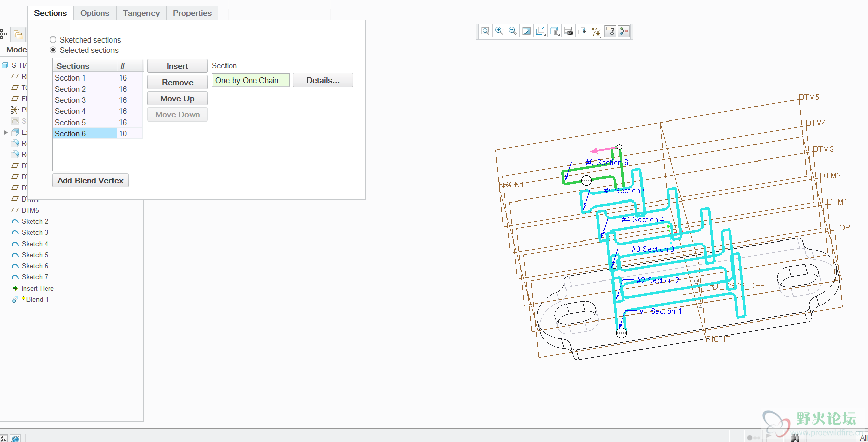
Task: Open the Display Style wireframe cube dropdown
Action: click(x=541, y=31)
